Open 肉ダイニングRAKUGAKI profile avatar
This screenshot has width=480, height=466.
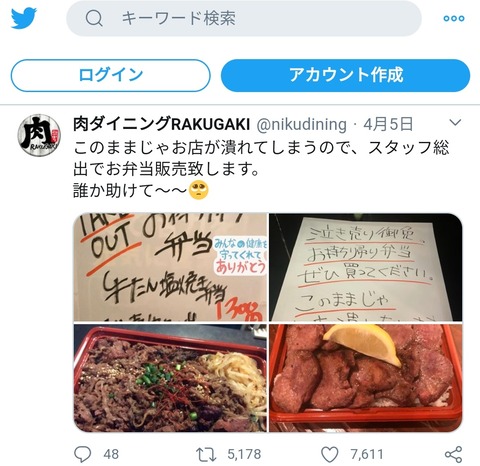39,135
